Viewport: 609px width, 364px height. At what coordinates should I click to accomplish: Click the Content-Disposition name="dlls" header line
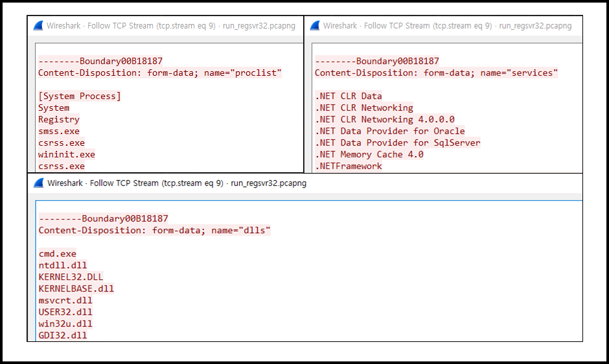154,231
